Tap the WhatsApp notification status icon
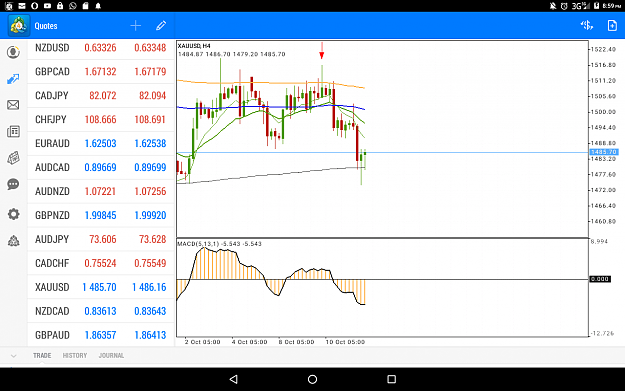625x391 pixels. click(73, 6)
